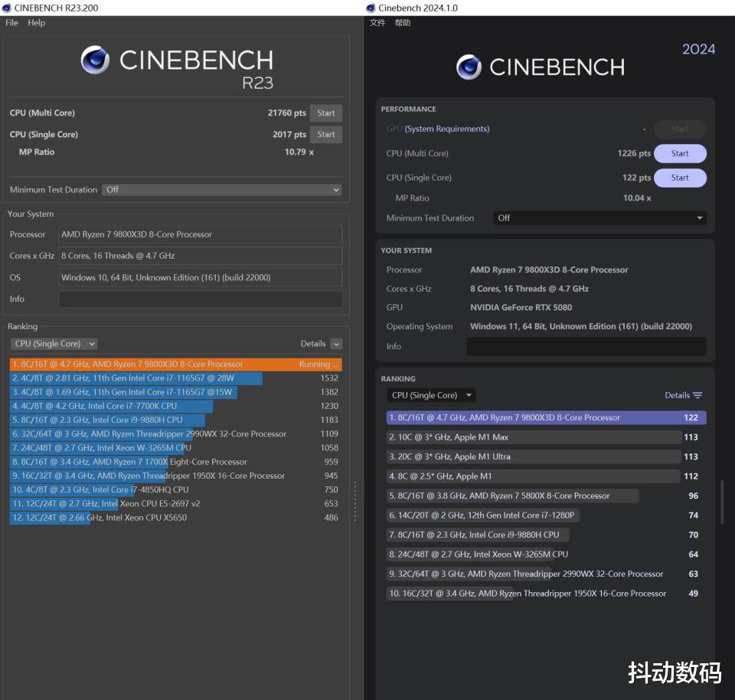Click the Cinebench 2024 title bar icon

(371, 8)
